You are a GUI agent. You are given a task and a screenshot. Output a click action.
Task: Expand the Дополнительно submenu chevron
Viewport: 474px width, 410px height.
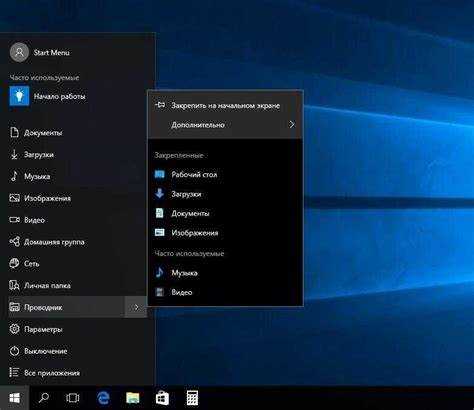click(x=292, y=125)
